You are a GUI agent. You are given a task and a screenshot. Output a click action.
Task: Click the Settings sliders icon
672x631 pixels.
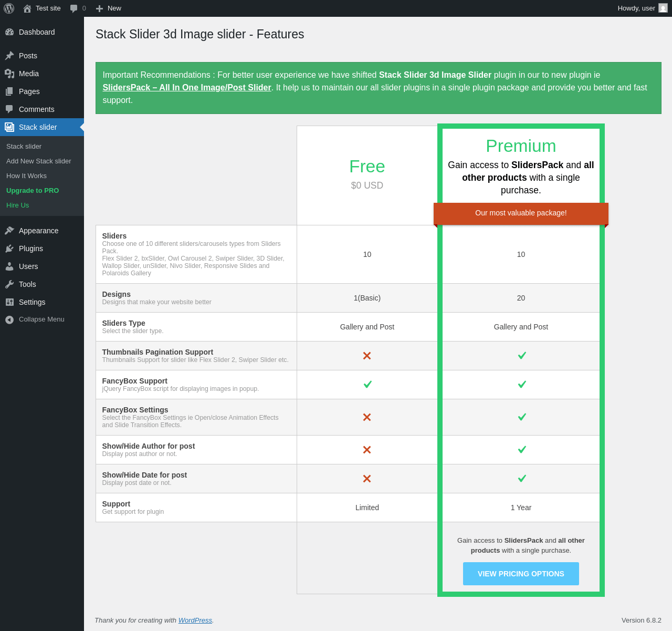coord(9,302)
